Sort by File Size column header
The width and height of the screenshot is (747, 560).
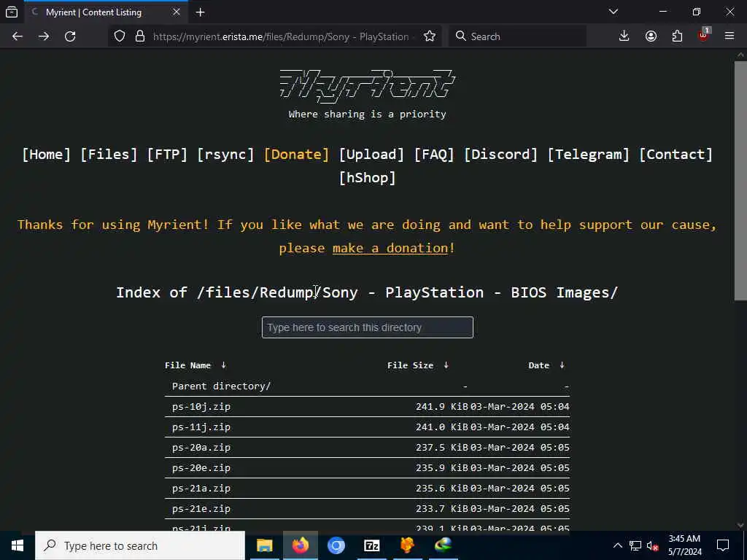pos(410,365)
